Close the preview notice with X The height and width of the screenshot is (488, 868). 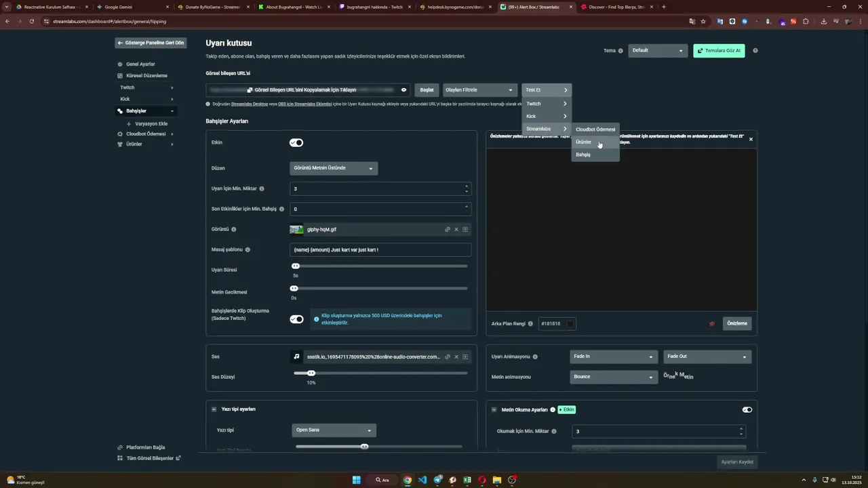[x=751, y=139]
